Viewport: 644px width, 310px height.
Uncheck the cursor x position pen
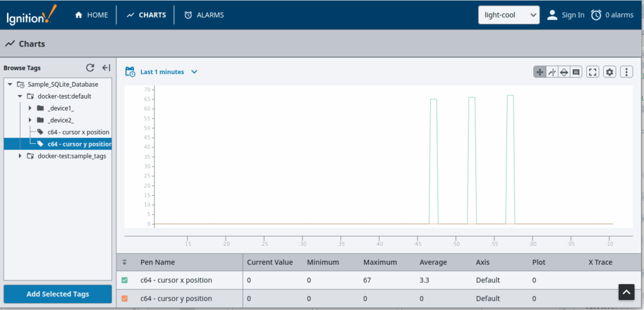pyautogui.click(x=125, y=280)
